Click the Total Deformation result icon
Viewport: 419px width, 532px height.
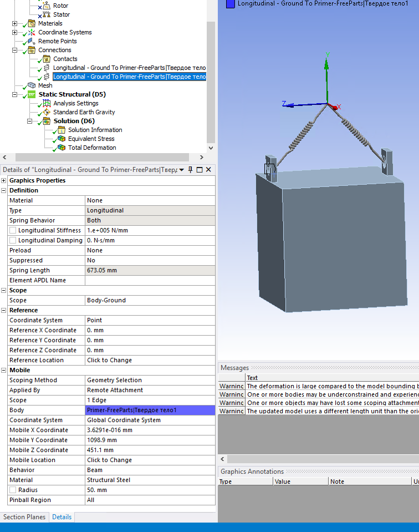click(x=62, y=148)
